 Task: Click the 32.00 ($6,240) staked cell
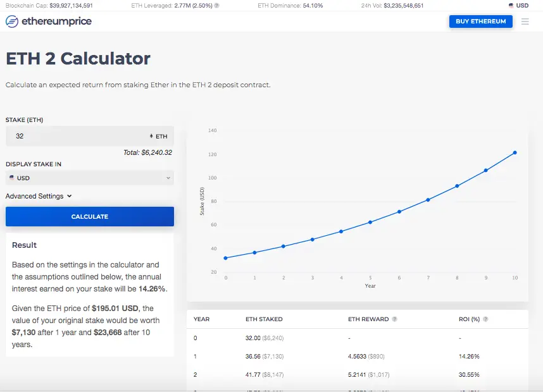point(265,338)
